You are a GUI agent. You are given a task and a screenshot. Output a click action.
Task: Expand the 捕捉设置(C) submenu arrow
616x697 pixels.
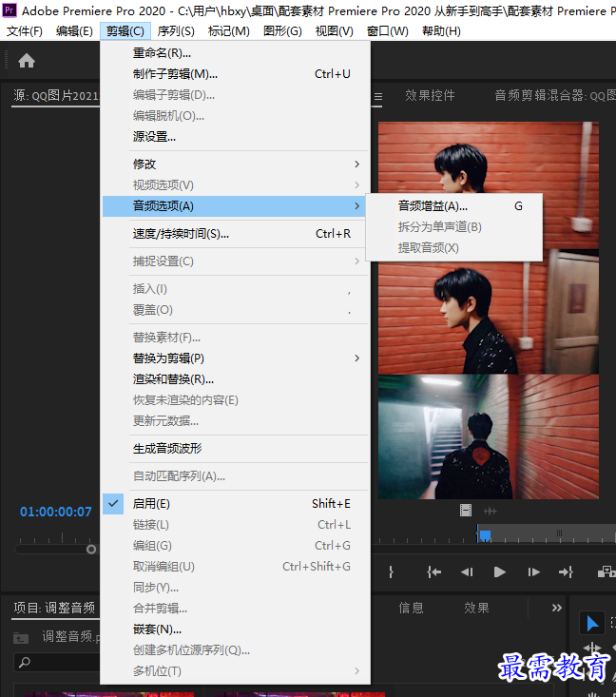pyautogui.click(x=356, y=261)
